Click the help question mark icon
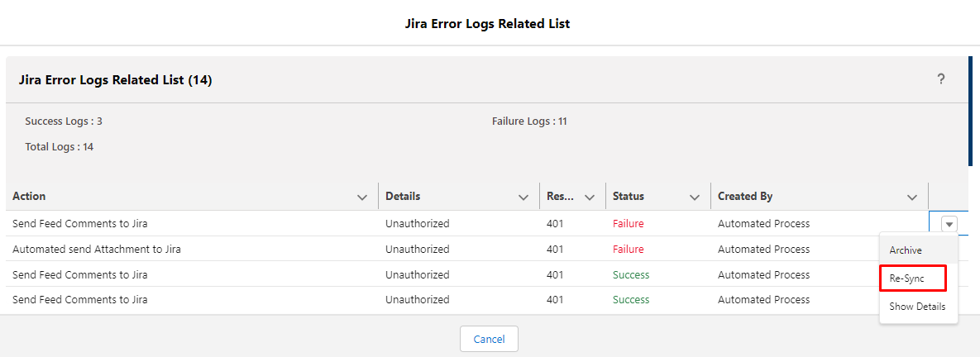Image resolution: width=980 pixels, height=357 pixels. (x=940, y=79)
